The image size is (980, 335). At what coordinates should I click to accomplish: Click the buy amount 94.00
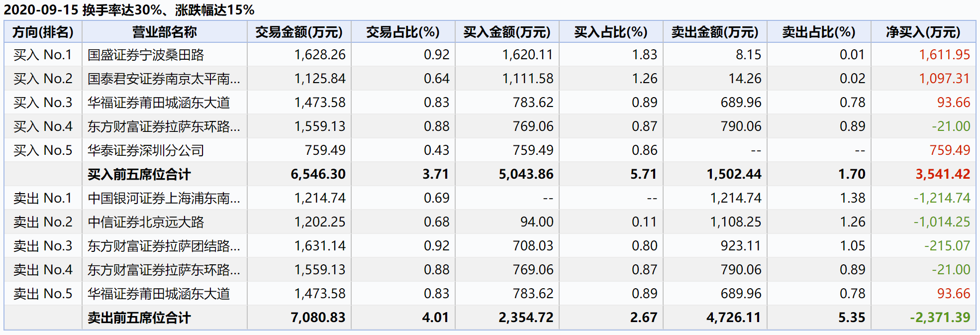537,222
